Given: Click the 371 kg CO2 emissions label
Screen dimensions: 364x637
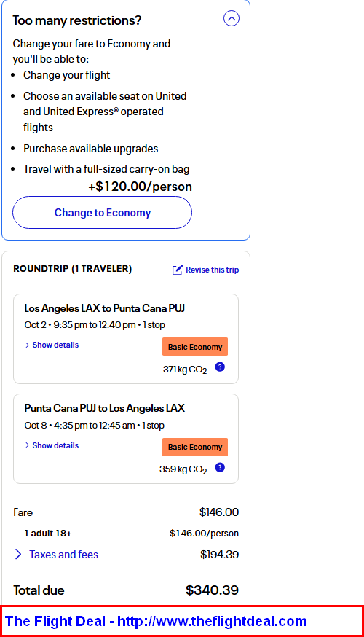Looking at the screenshot, I should 185,370.
